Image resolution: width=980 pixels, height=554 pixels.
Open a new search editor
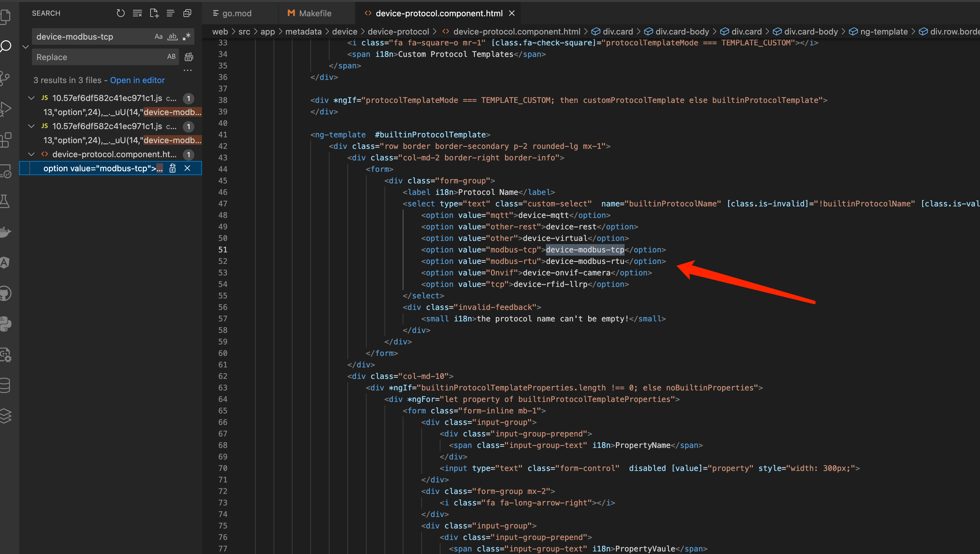154,13
